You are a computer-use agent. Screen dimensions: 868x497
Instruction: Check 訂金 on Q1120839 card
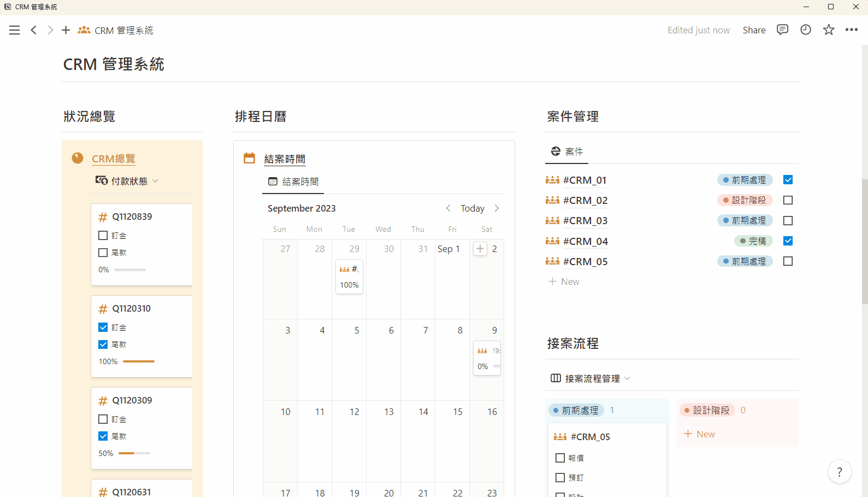pos(103,236)
